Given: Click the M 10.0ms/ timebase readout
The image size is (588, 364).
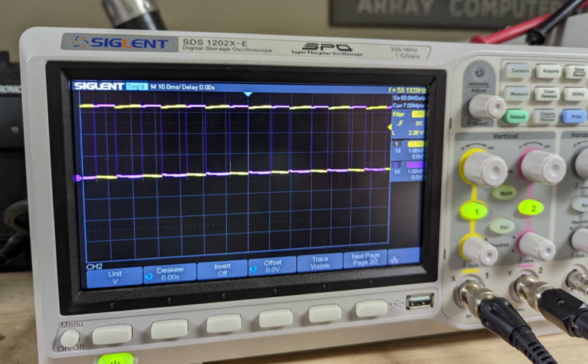Looking at the screenshot, I should [x=167, y=87].
